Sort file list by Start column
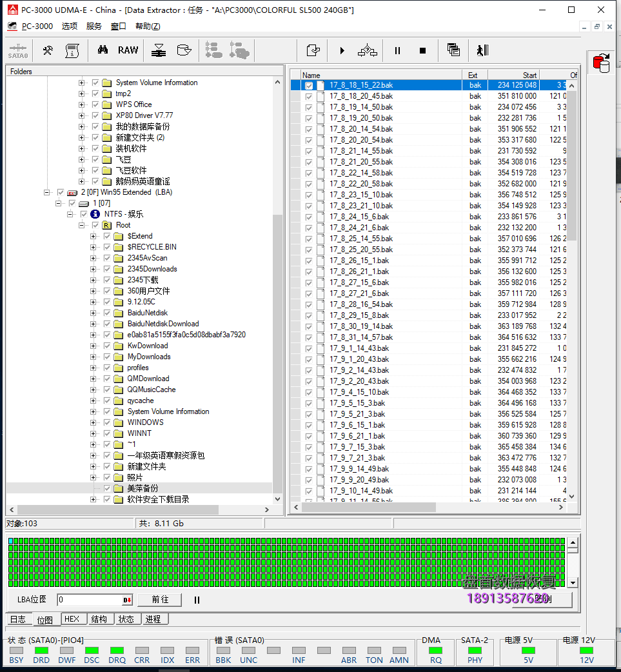Image resolution: width=621 pixels, height=672 pixels. coord(513,75)
